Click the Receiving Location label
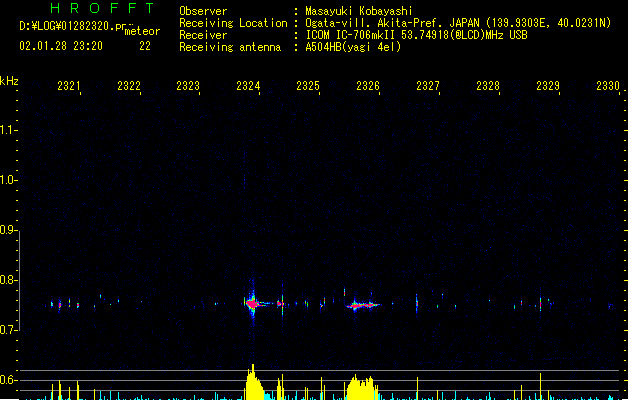Image resolution: width=629 pixels, height=400 pixels. 233,23
